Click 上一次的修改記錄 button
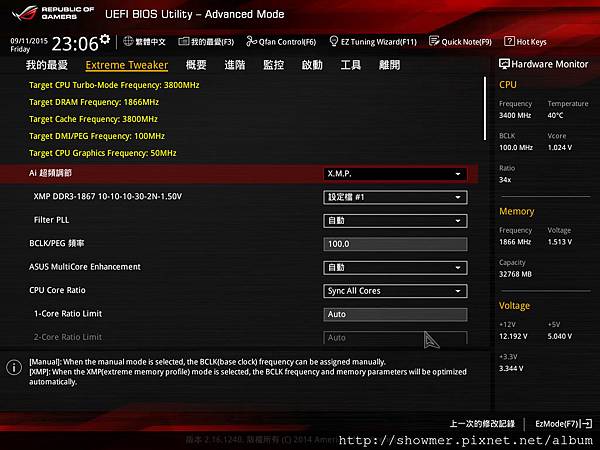 point(482,424)
